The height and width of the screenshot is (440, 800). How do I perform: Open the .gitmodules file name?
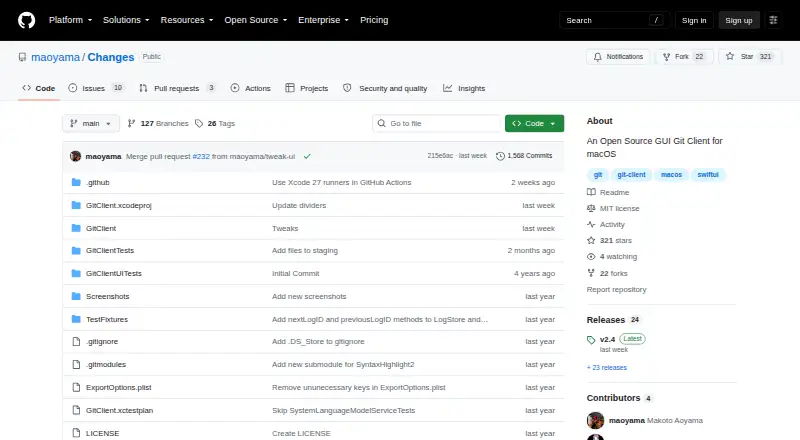pyautogui.click(x=106, y=364)
